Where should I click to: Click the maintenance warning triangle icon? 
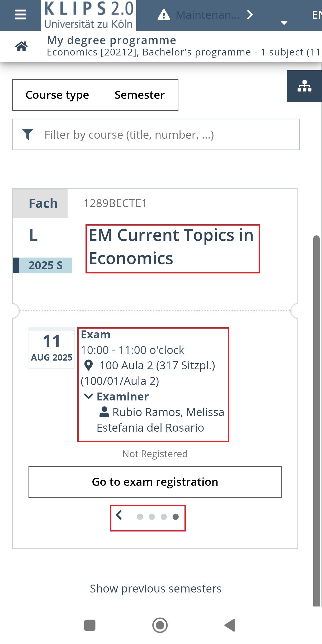pos(164,15)
